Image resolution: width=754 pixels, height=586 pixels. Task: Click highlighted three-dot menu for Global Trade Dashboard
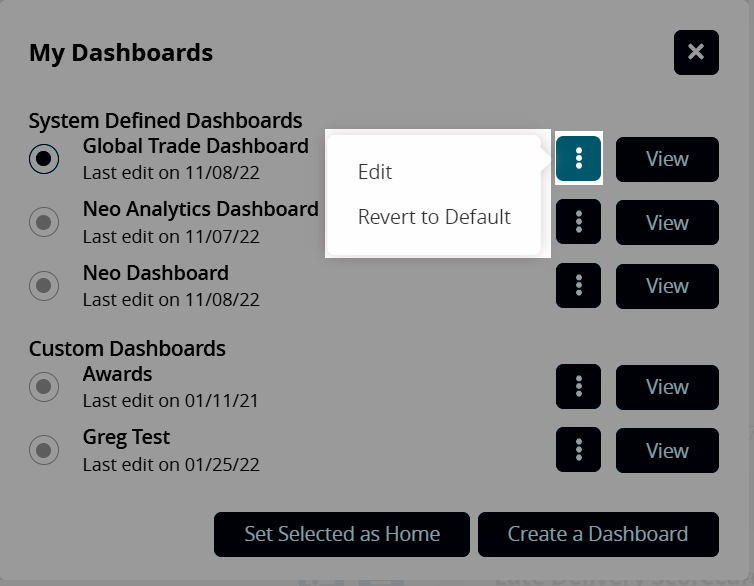click(579, 158)
